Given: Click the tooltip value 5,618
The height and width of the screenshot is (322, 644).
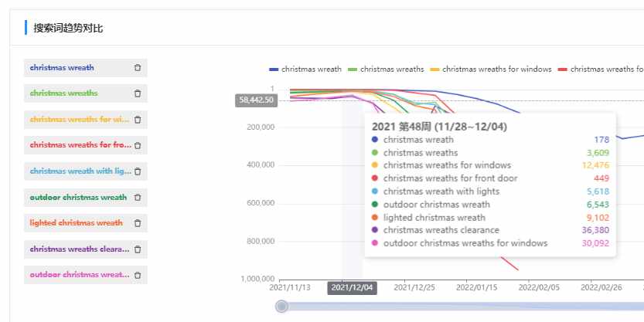Looking at the screenshot, I should [598, 192].
